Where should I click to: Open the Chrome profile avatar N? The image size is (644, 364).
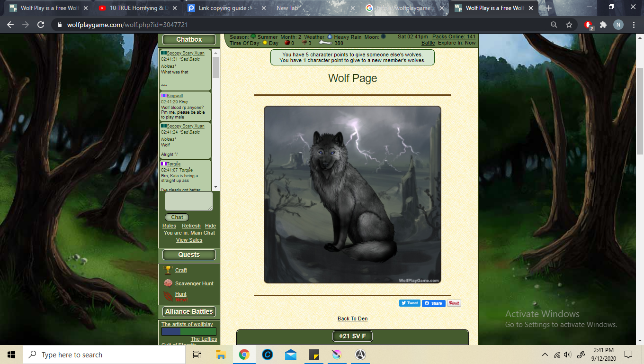point(618,25)
